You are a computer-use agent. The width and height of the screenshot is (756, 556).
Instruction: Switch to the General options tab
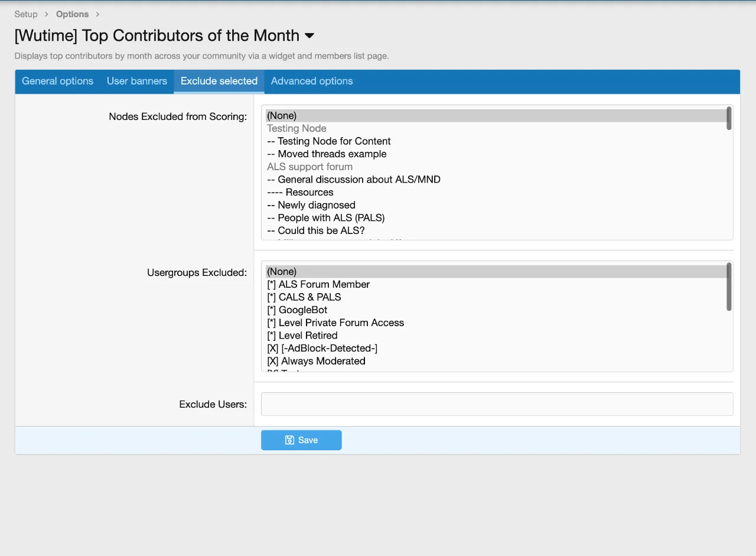pyautogui.click(x=57, y=82)
